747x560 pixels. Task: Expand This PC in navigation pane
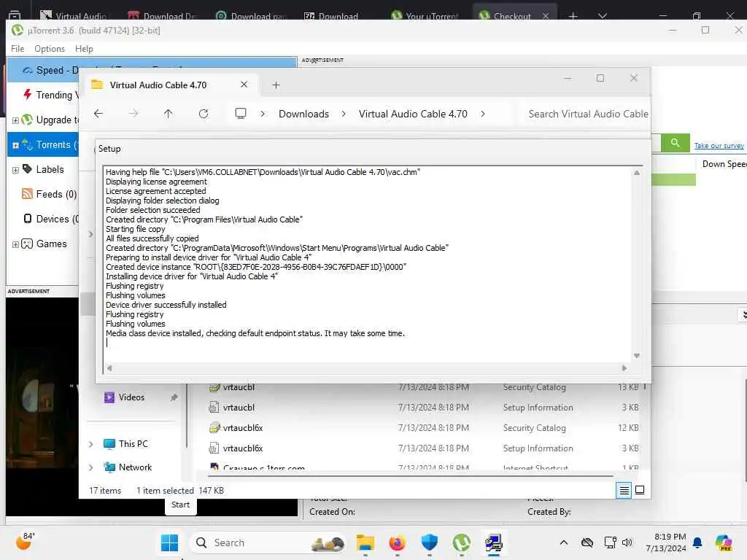(x=91, y=444)
